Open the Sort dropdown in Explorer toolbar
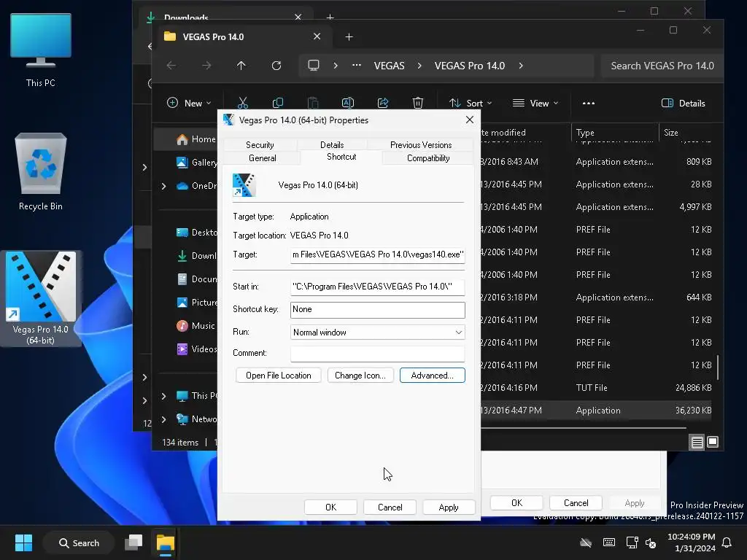 [x=471, y=103]
